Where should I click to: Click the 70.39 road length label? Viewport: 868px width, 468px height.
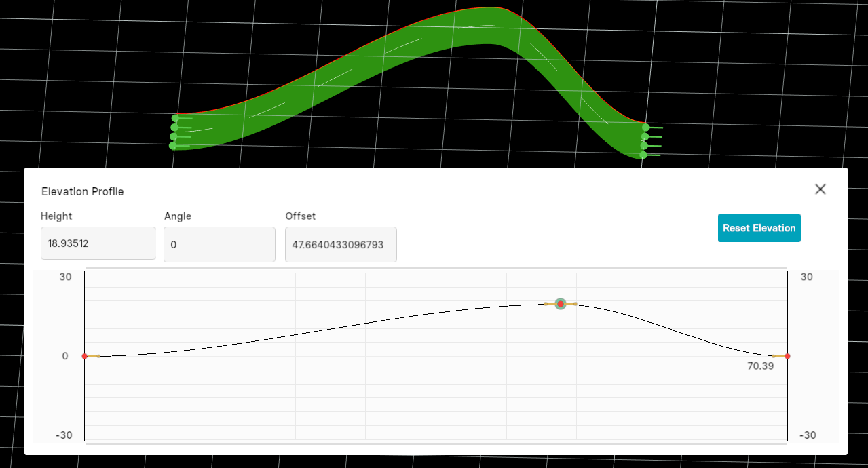pyautogui.click(x=760, y=366)
